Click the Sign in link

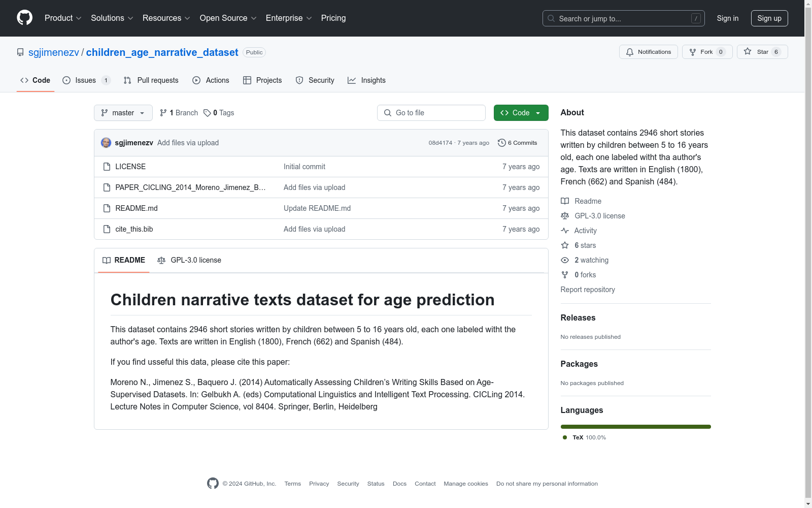coord(728,18)
